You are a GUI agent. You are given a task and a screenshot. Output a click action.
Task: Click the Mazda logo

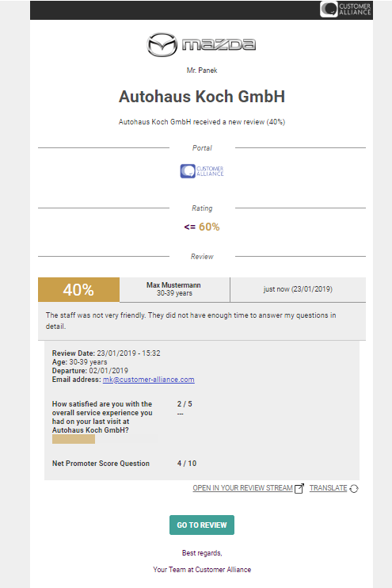[201, 44]
